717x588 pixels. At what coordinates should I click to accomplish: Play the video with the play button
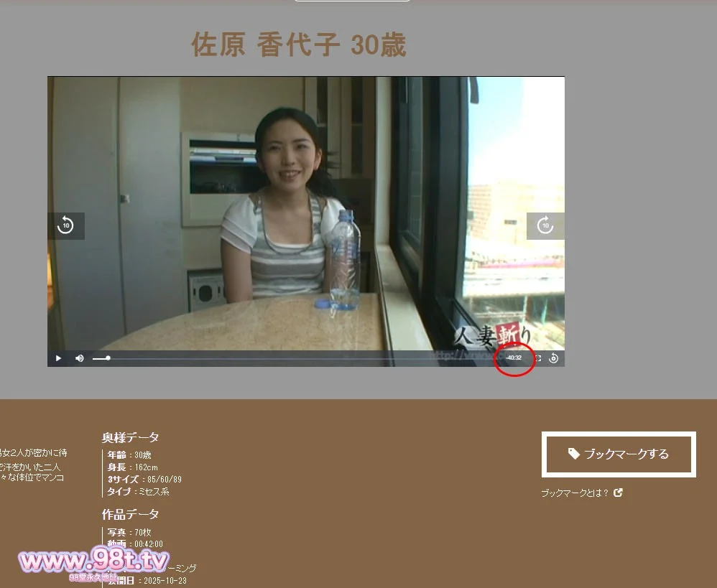pyautogui.click(x=58, y=358)
